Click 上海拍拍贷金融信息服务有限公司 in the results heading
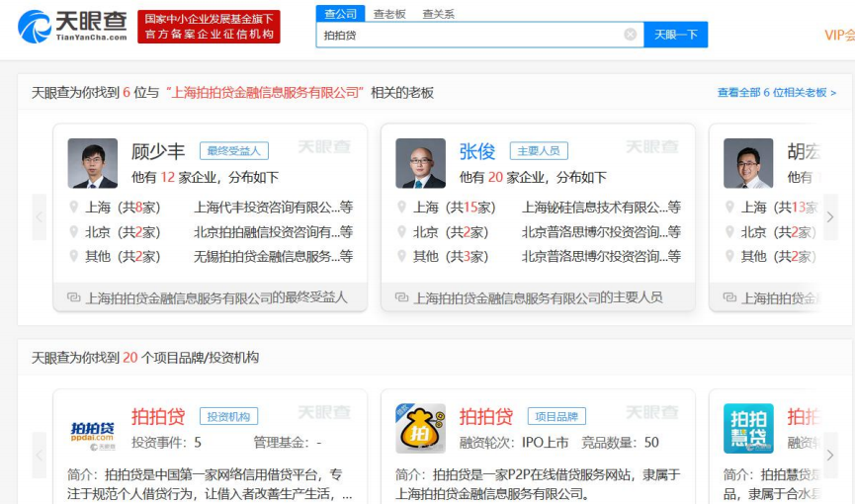This screenshot has height=504, width=855. pos(265,93)
